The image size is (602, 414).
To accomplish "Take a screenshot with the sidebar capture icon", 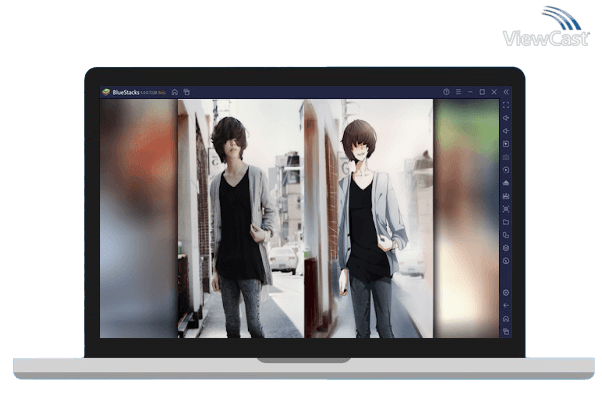I will (x=506, y=209).
